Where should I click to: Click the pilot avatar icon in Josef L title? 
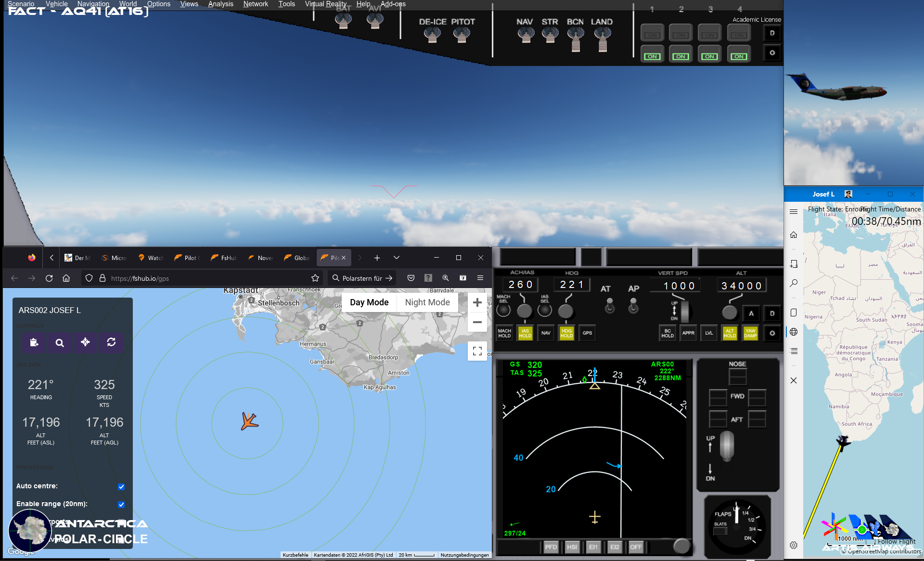(x=848, y=194)
